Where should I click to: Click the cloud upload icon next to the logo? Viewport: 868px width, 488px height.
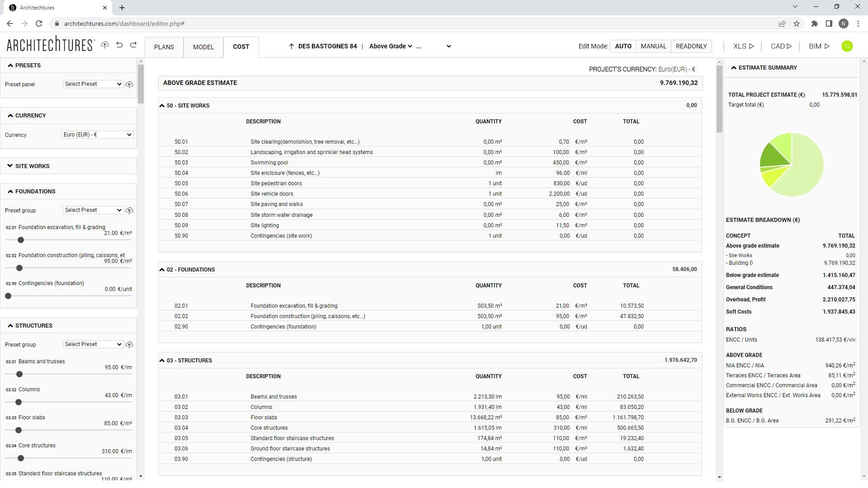tap(105, 45)
